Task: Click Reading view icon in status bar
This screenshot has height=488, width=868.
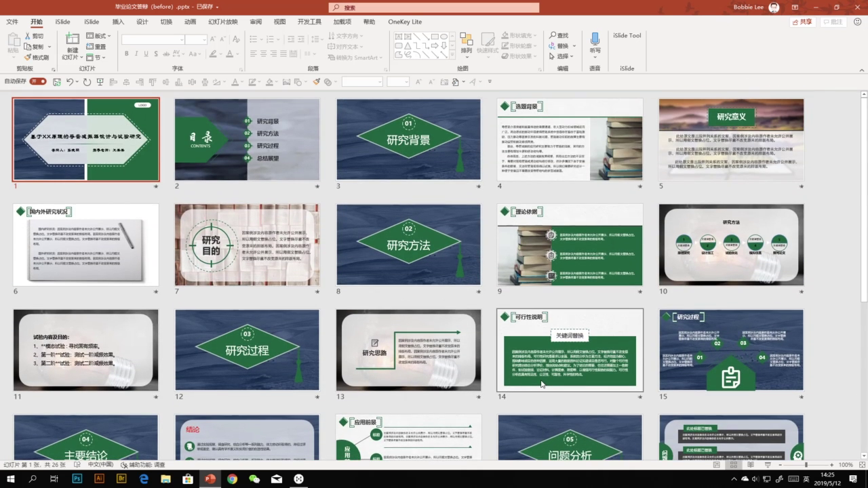Action: [750, 465]
